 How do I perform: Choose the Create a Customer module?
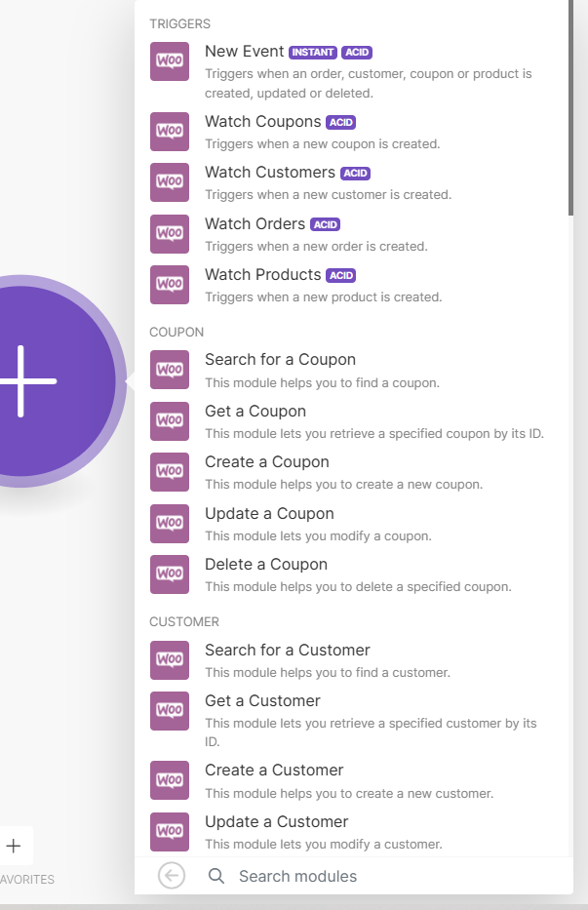(x=274, y=771)
